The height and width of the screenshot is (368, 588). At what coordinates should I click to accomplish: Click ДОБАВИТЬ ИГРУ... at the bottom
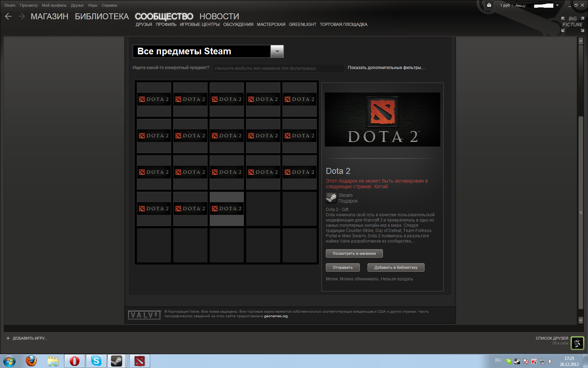tap(30, 338)
